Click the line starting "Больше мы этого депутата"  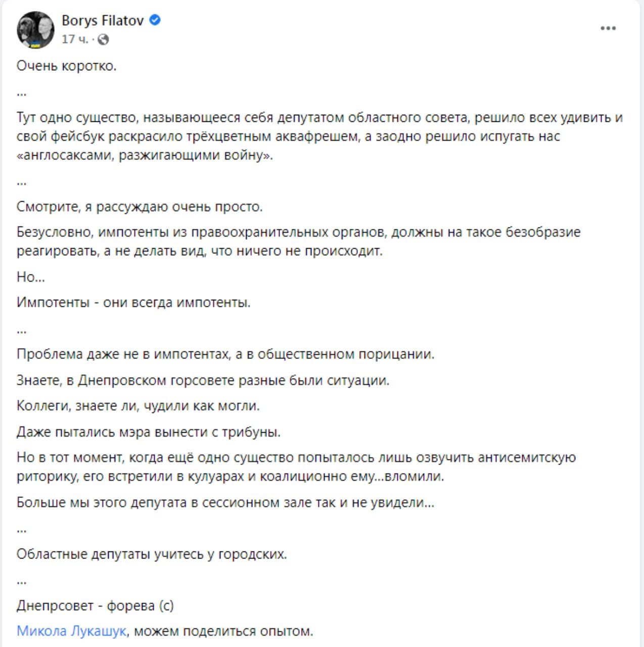tap(225, 502)
